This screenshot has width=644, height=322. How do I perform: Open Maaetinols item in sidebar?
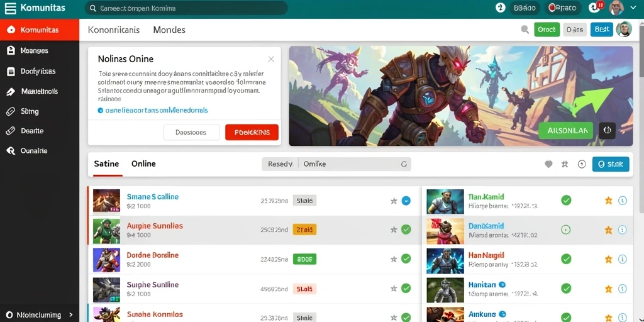pyautogui.click(x=40, y=91)
